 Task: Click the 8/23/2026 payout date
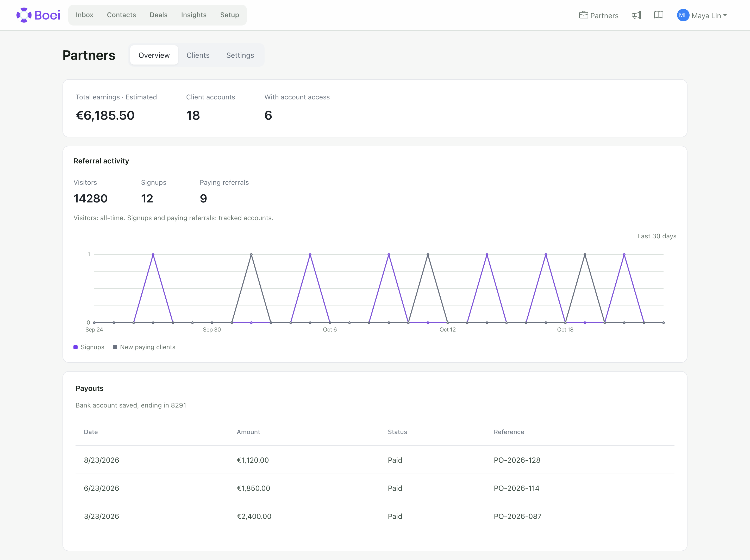point(101,460)
